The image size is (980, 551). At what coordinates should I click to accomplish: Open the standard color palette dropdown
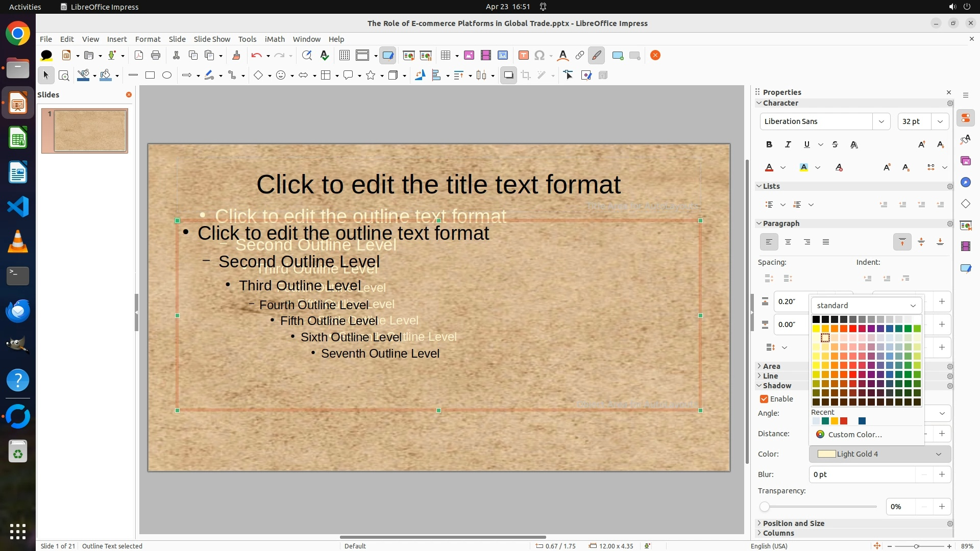click(866, 305)
